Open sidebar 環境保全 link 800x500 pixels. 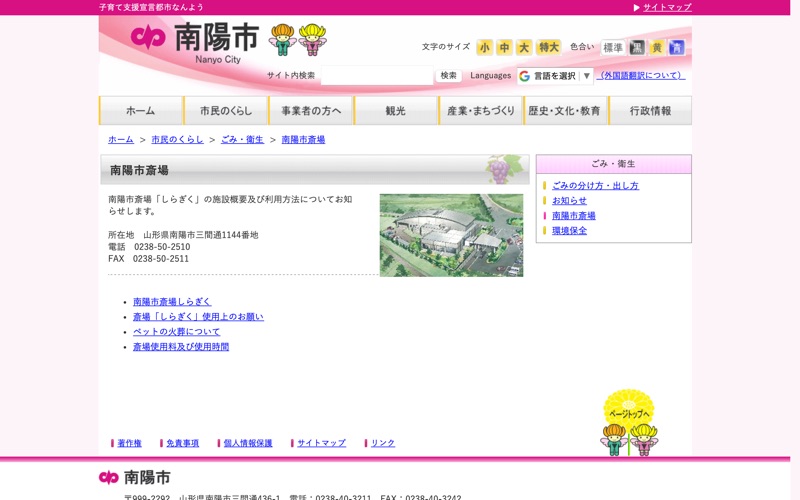pos(569,231)
